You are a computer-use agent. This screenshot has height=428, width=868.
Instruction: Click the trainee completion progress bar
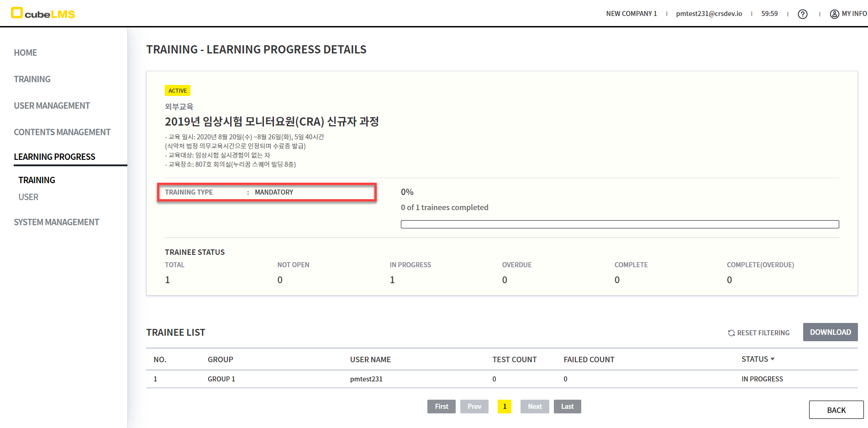(620, 224)
